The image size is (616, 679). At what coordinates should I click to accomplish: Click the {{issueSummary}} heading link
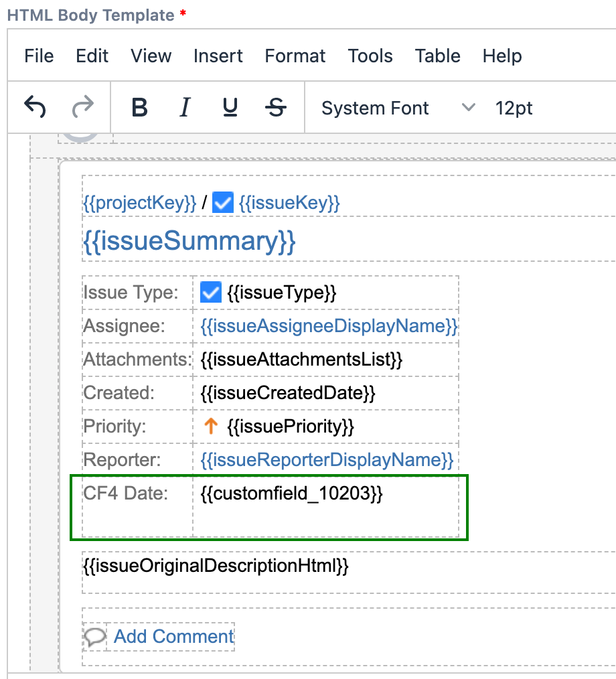point(189,241)
